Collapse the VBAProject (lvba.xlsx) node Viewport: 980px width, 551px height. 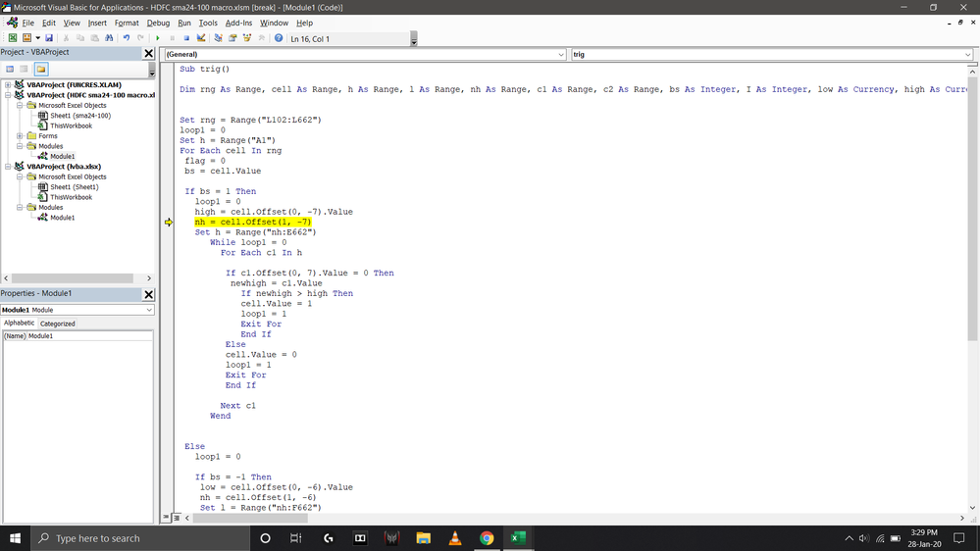click(x=8, y=167)
